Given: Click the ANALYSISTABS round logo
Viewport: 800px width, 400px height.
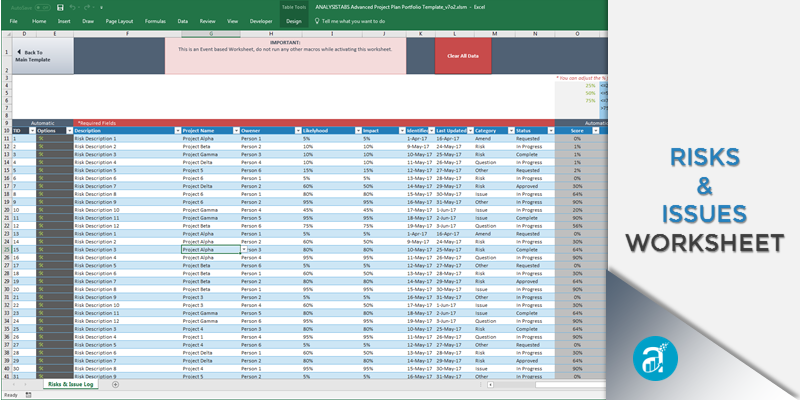Looking at the screenshot, I should 651,357.
